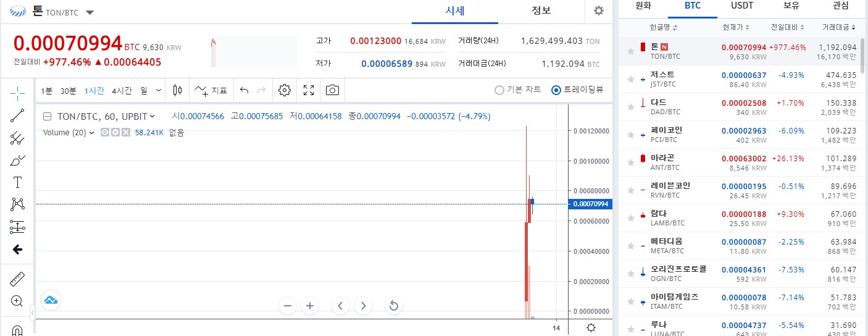Remove the Volume indicator
The height and width of the screenshot is (336, 868).
pyautogui.click(x=125, y=132)
